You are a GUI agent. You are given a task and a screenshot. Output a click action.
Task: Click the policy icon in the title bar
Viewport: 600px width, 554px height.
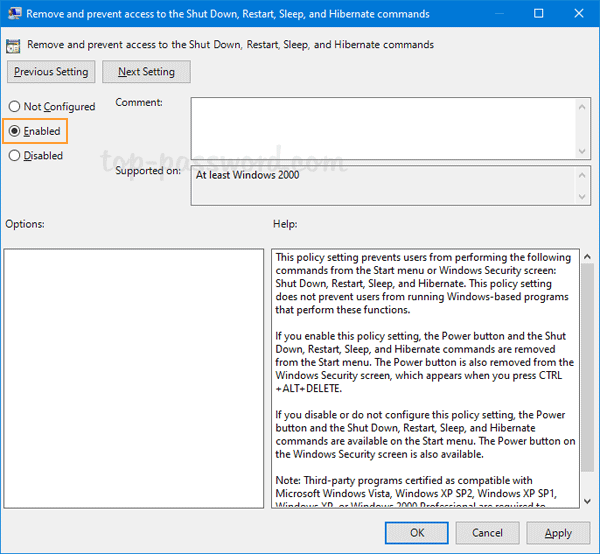[x=13, y=14]
